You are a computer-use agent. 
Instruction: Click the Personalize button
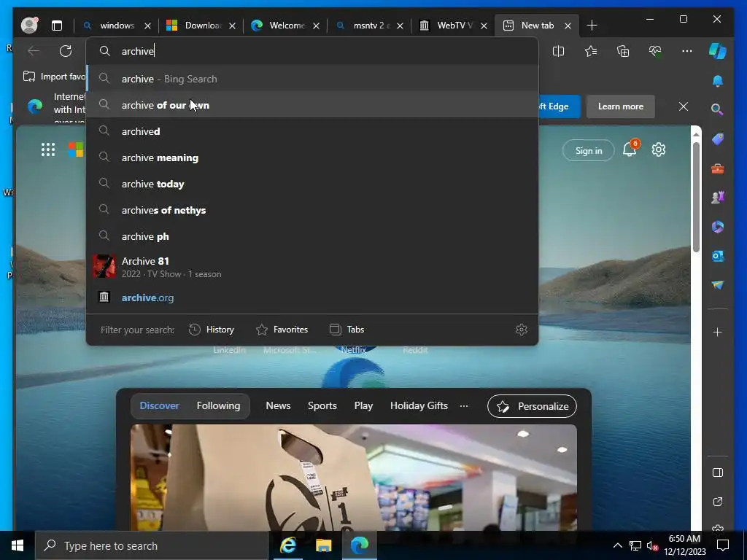(x=532, y=406)
